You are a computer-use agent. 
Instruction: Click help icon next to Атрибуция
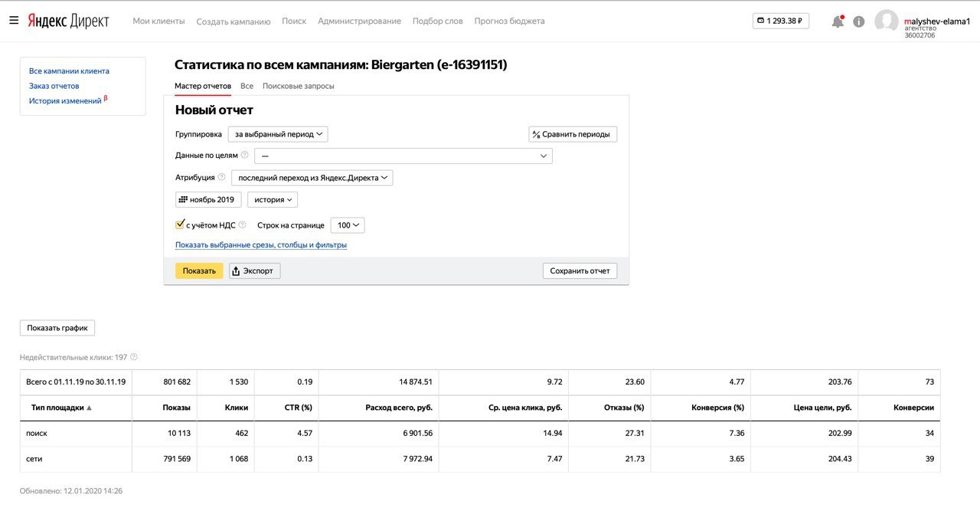click(x=222, y=178)
